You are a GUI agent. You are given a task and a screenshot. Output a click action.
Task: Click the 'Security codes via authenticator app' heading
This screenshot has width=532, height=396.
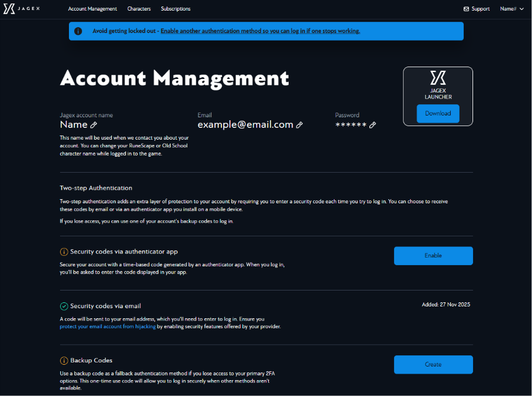click(124, 252)
